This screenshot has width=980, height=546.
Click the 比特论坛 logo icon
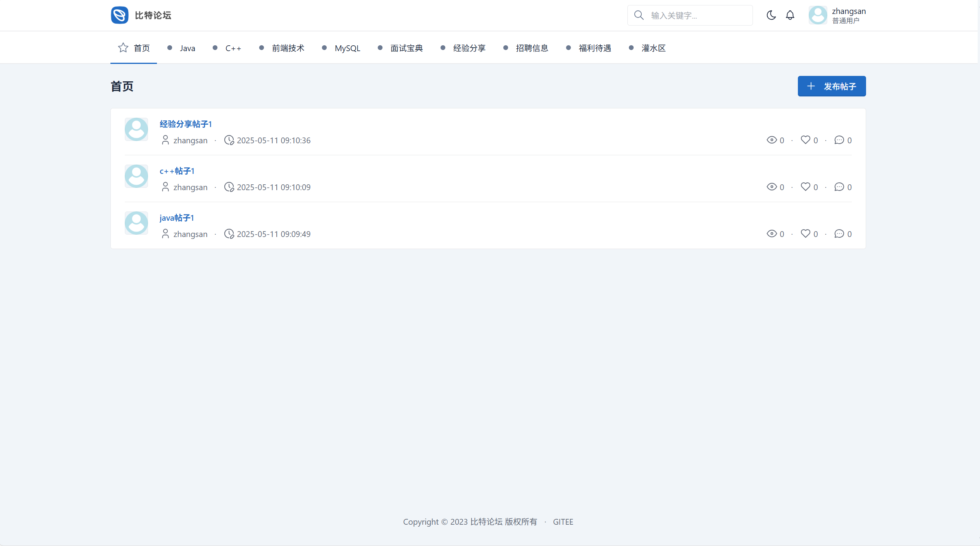(x=119, y=15)
